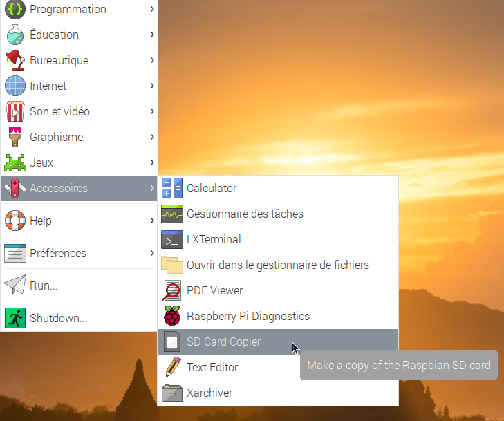The width and height of the screenshot is (504, 421).
Task: Choose Run... from the menu
Action: [79, 286]
